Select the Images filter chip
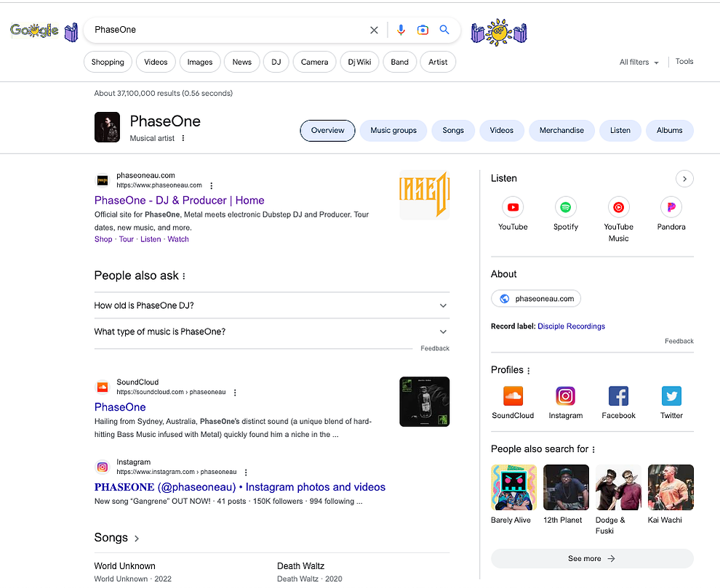Viewport: 720px width, 588px height. 200,62
